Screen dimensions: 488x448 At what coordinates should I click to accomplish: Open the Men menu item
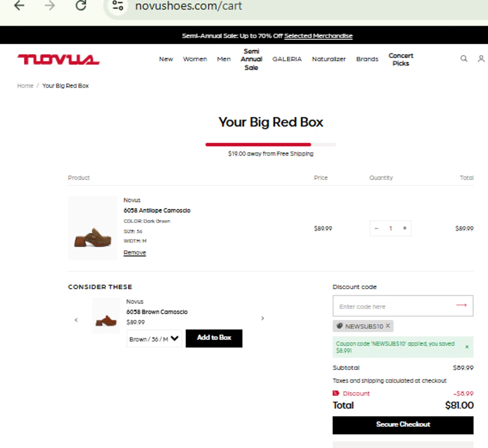[x=224, y=59]
